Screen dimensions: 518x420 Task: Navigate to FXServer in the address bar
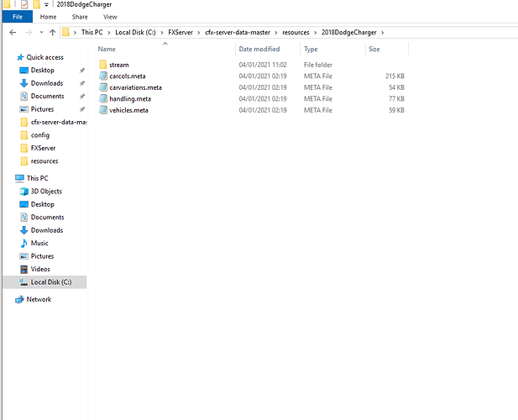[x=181, y=33]
